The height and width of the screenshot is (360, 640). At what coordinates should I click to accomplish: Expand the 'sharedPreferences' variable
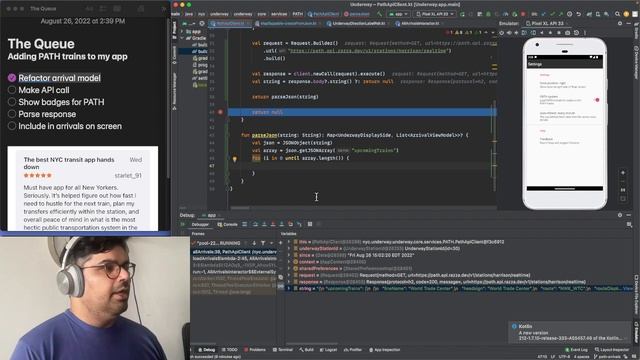coord(289,269)
